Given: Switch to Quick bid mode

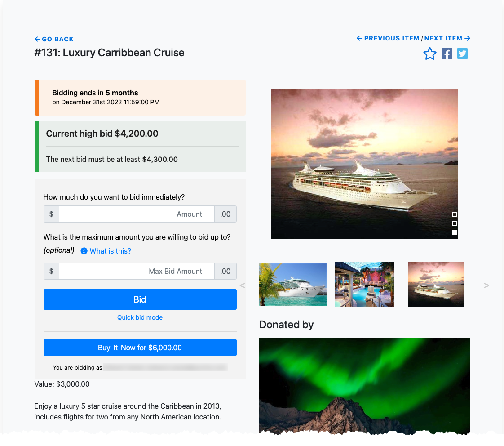Looking at the screenshot, I should pyautogui.click(x=140, y=317).
